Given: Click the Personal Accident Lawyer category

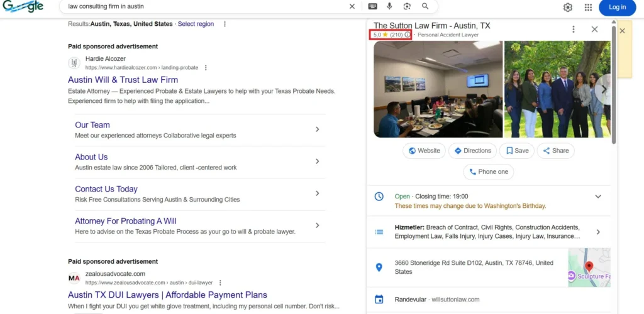Looking at the screenshot, I should [448, 35].
